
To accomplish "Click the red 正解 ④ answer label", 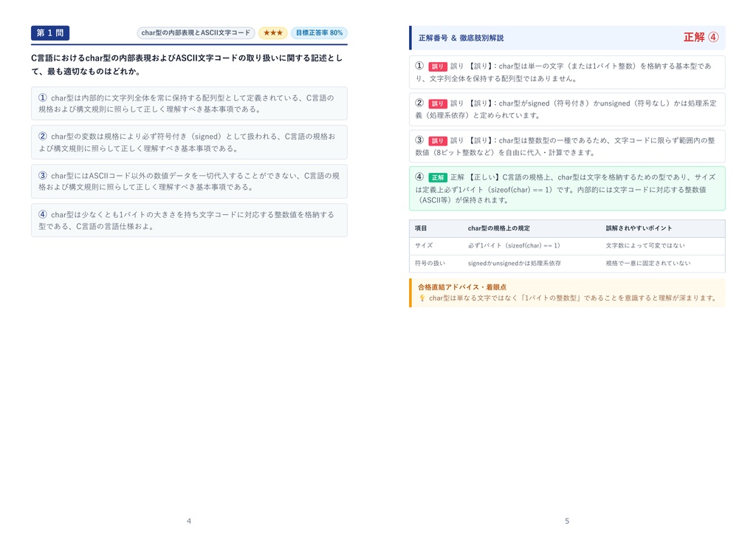I will point(701,37).
